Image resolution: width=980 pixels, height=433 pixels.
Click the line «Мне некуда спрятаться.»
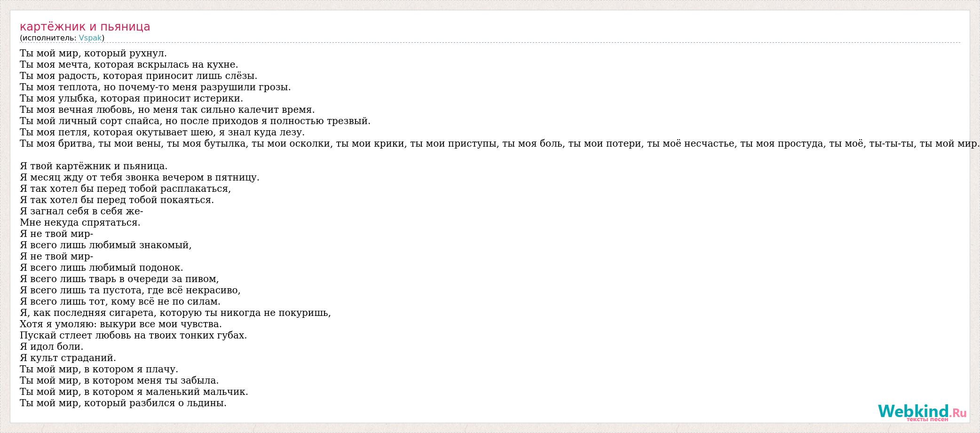pyautogui.click(x=80, y=222)
